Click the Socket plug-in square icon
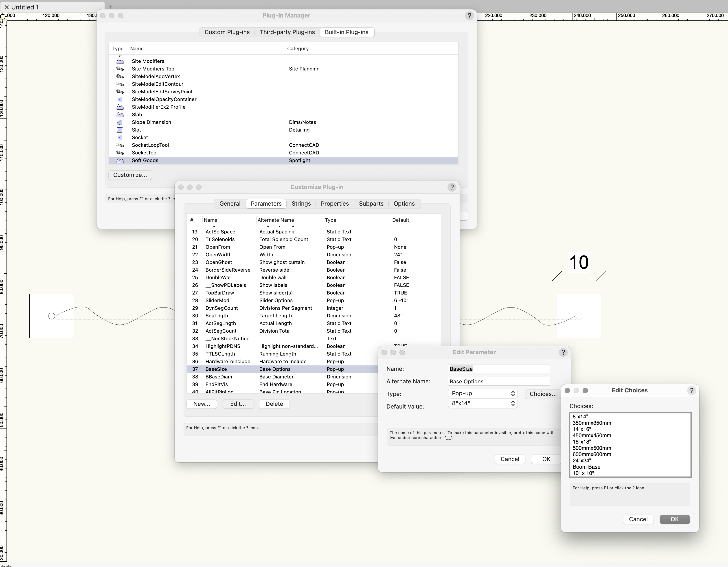728x567 pixels. point(120,138)
